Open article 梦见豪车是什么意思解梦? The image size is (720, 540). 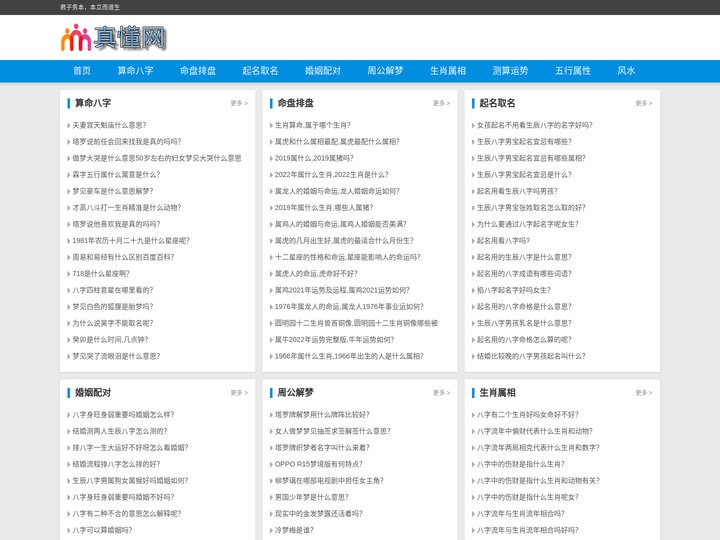tap(113, 191)
